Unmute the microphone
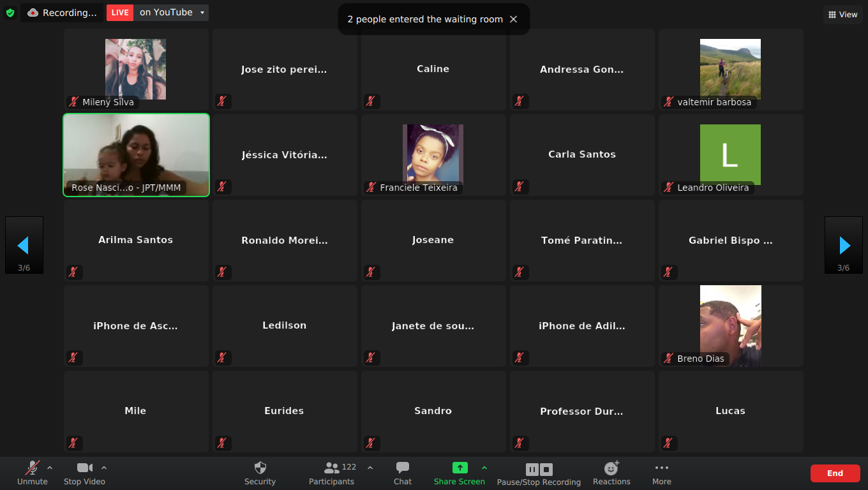The image size is (868, 490). point(33,473)
